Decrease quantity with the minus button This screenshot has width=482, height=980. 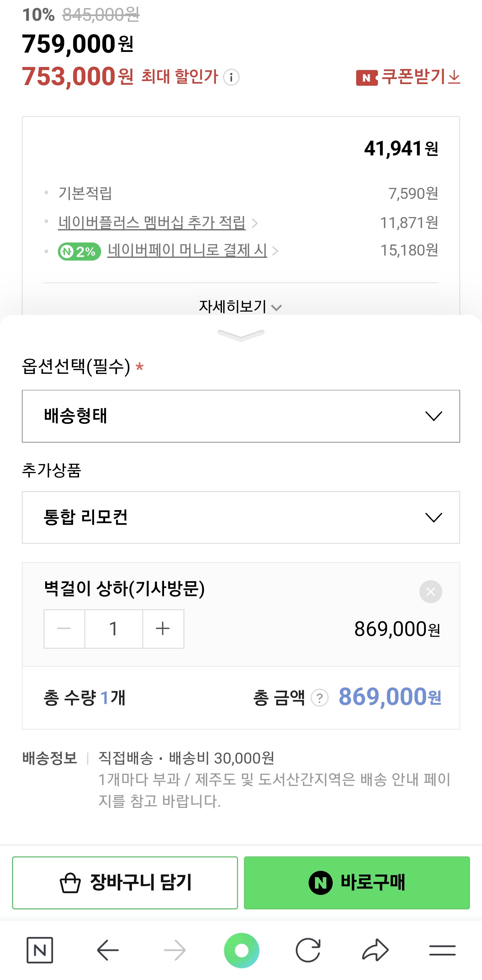(64, 628)
